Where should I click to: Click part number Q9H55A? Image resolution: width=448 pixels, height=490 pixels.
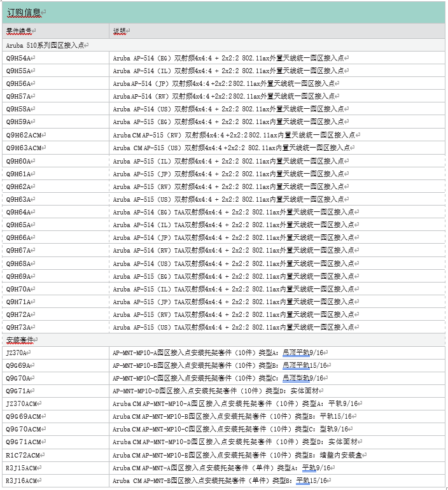tap(18, 71)
